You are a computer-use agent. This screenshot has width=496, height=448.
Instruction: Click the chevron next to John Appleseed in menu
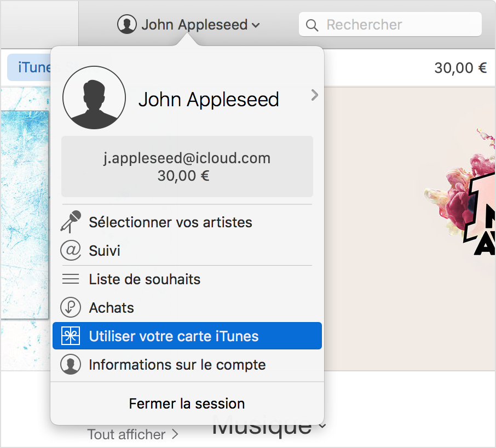(314, 95)
